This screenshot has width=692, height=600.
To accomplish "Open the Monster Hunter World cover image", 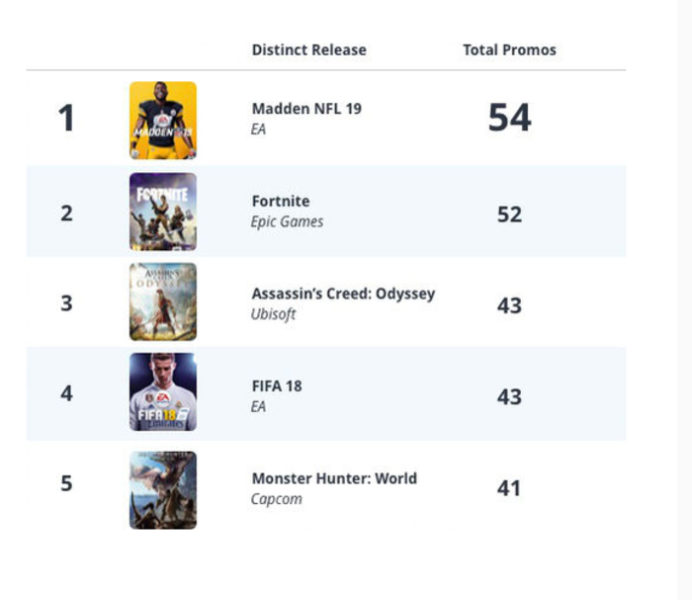I will tap(163, 490).
